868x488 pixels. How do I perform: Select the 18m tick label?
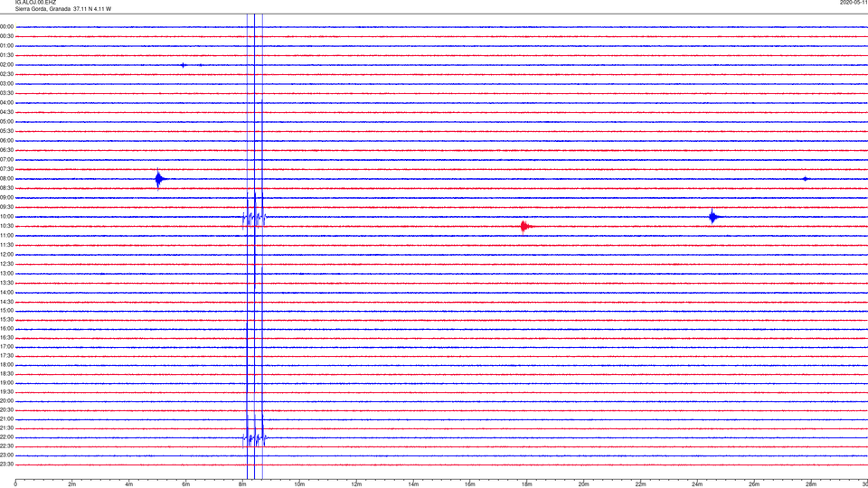pyautogui.click(x=526, y=484)
